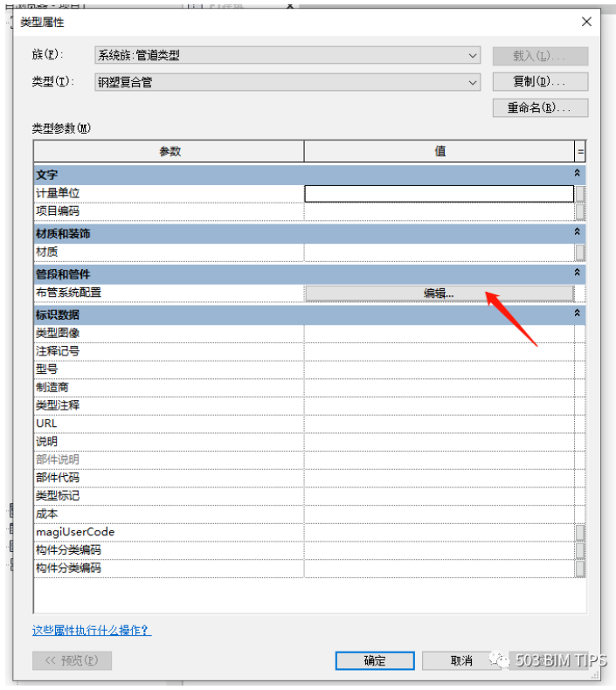Screen dimensions: 616x690
Task: Click the small button beside 计量单位 value
Action: (580, 194)
